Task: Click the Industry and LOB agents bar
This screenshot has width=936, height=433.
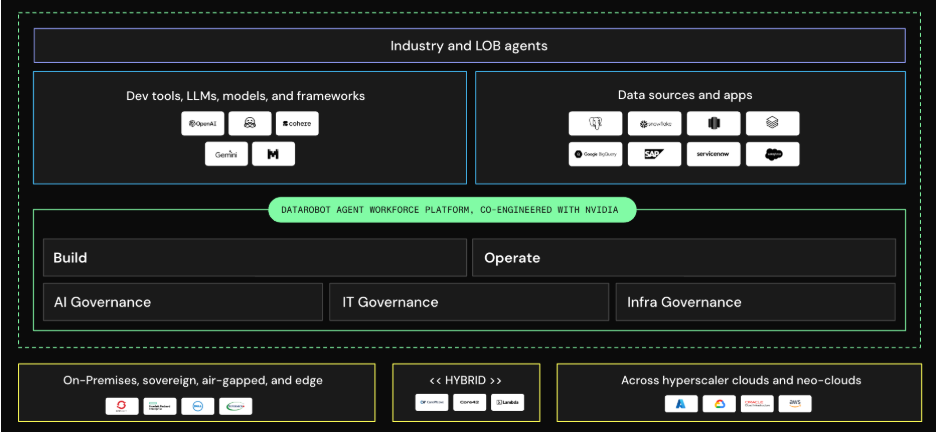Action: pyautogui.click(x=469, y=45)
